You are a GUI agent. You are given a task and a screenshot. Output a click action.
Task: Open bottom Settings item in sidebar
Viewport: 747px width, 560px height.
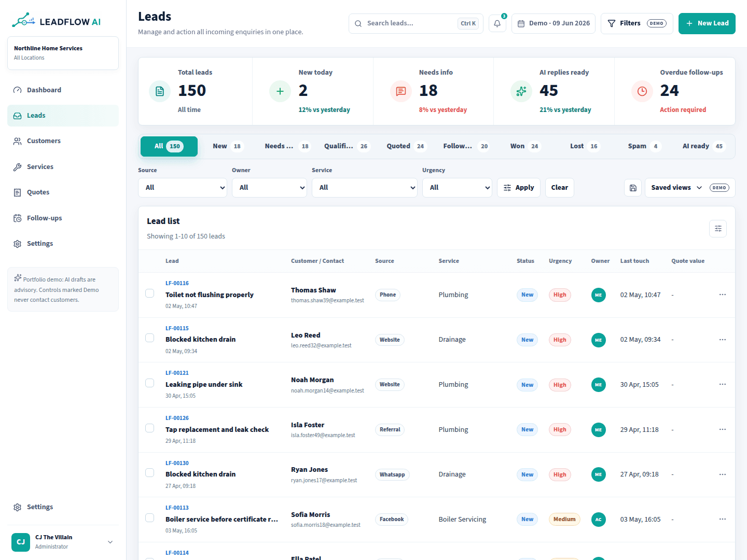(x=63, y=507)
